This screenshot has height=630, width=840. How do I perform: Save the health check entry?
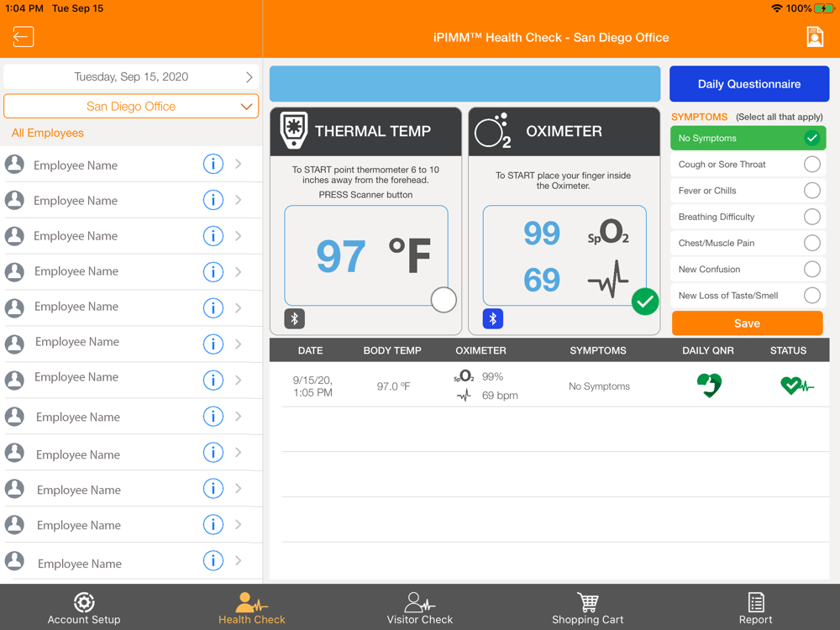tap(748, 323)
